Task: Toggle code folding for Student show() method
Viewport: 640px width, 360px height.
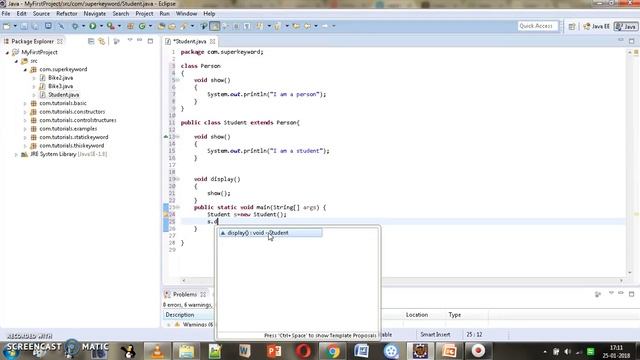Action: [178, 137]
